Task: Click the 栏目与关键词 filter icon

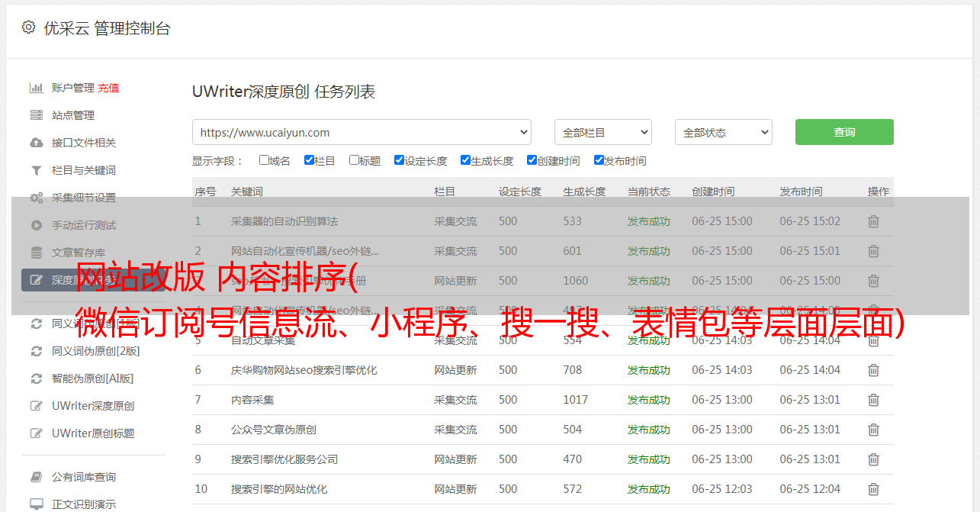Action: [x=36, y=170]
